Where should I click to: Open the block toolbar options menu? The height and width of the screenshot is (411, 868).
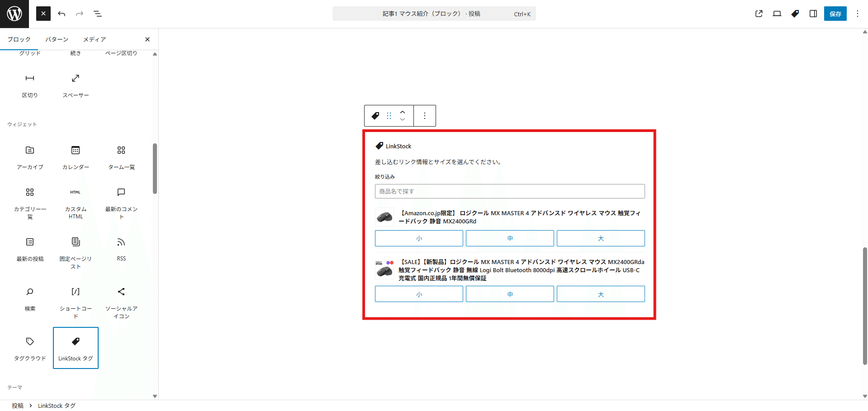click(x=425, y=116)
